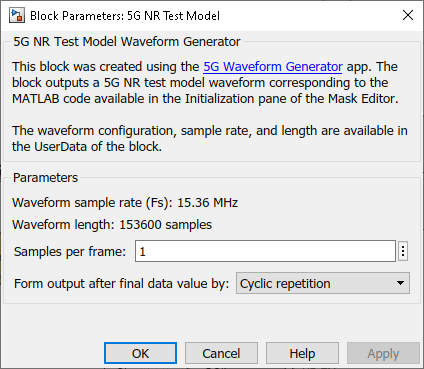Click the Samples per frame label
This screenshot has height=369, width=424.
coord(70,251)
